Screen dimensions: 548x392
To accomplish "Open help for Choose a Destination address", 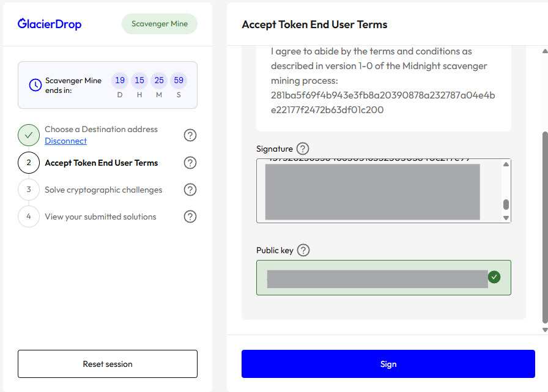I will (x=190, y=135).
